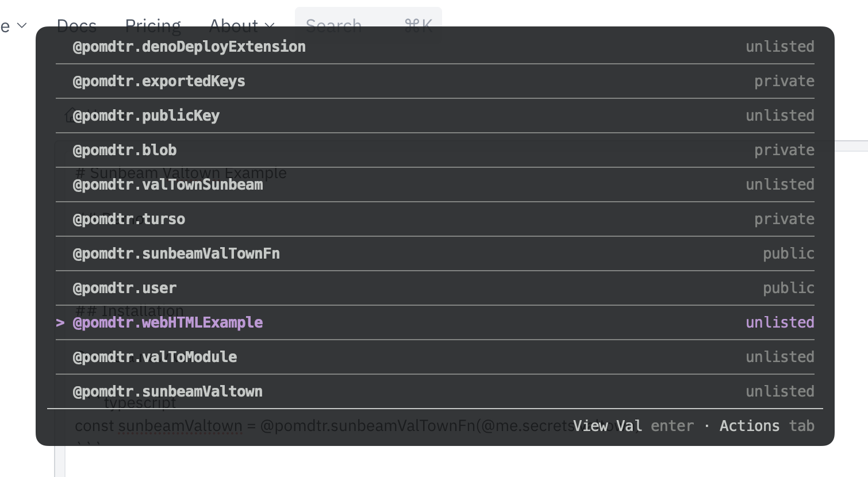
Task: Select the @pomdtr.user public val
Action: tap(435, 288)
